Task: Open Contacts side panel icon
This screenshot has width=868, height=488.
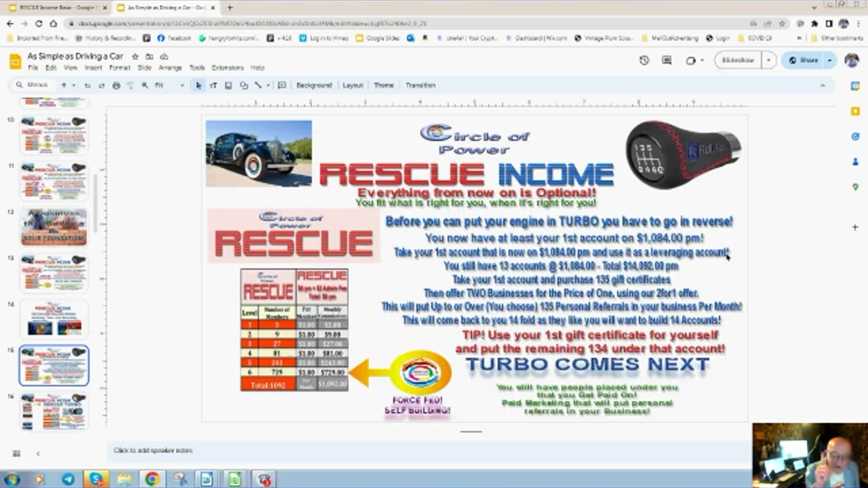Action: (856, 162)
